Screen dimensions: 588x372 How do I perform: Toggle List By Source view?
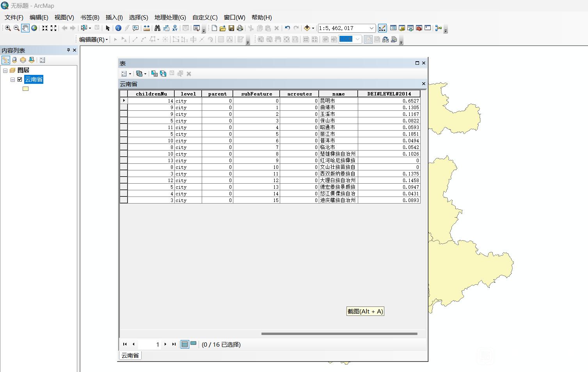point(14,60)
